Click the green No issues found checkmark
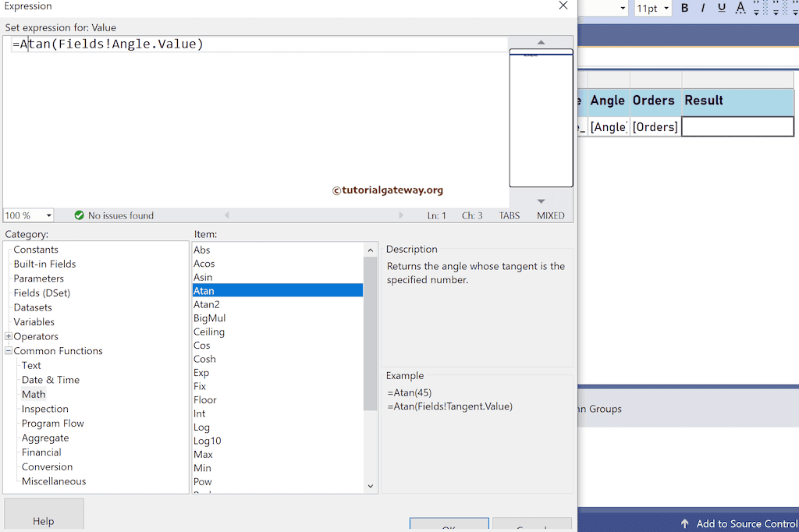 [79, 215]
